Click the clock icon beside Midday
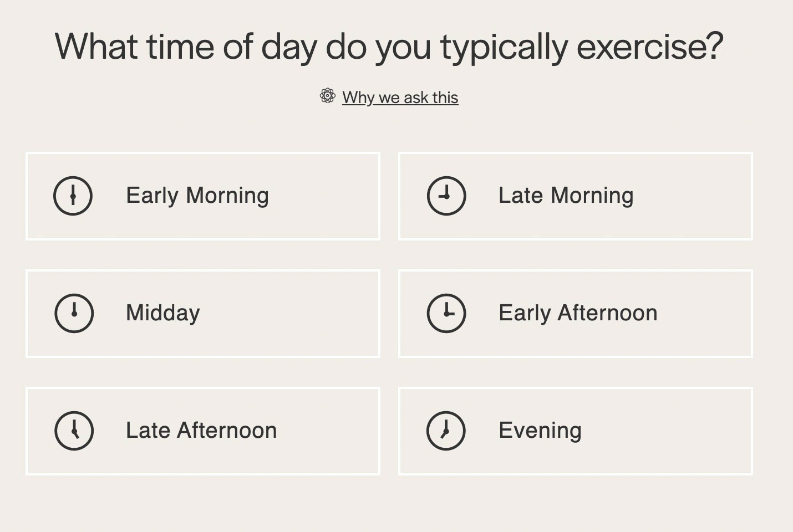 [x=74, y=313]
